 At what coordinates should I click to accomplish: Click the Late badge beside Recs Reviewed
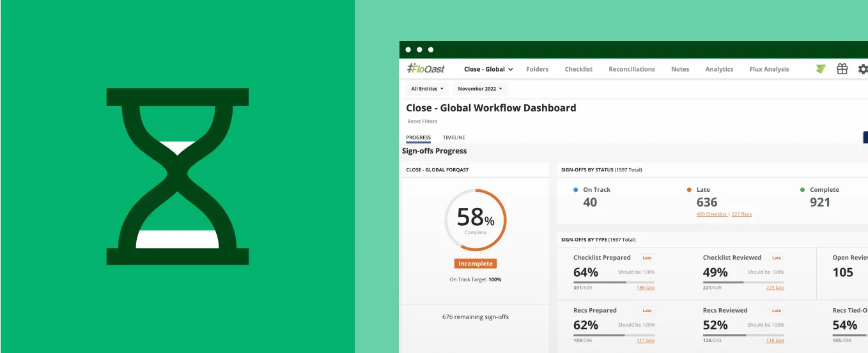[x=777, y=311]
